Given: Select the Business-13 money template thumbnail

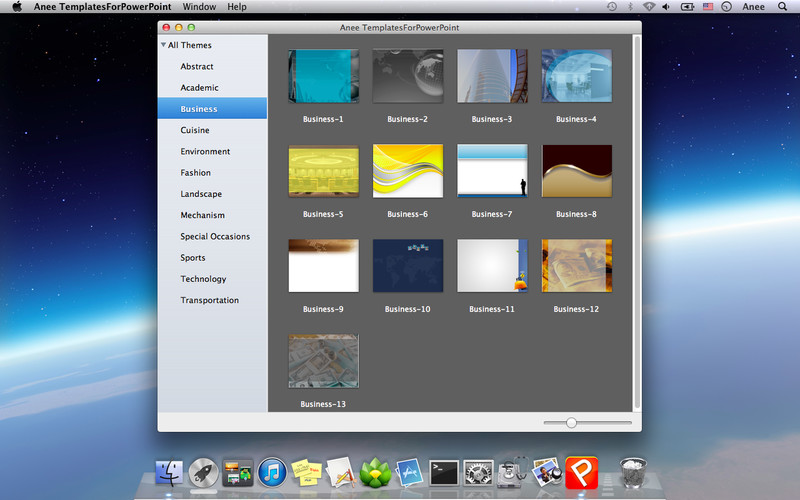Looking at the screenshot, I should coord(323,361).
